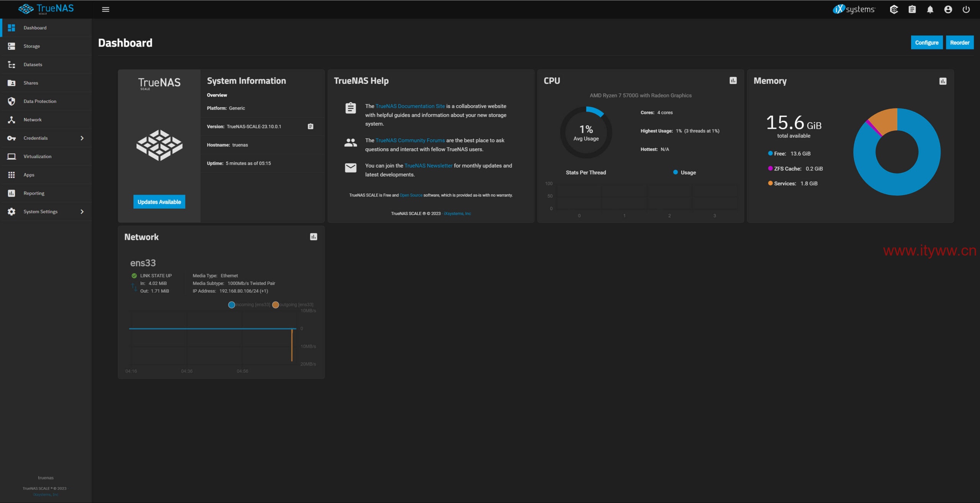Copy the version string with the clipboard icon

click(x=310, y=126)
